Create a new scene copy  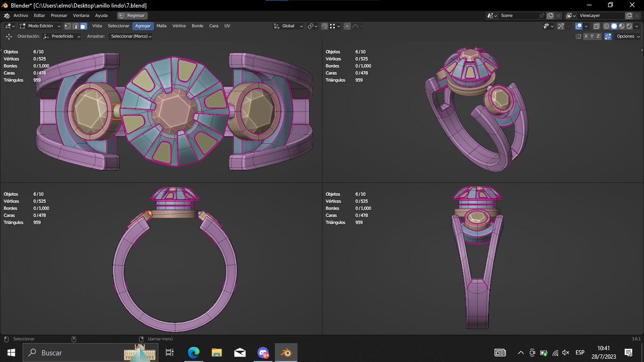pos(550,16)
